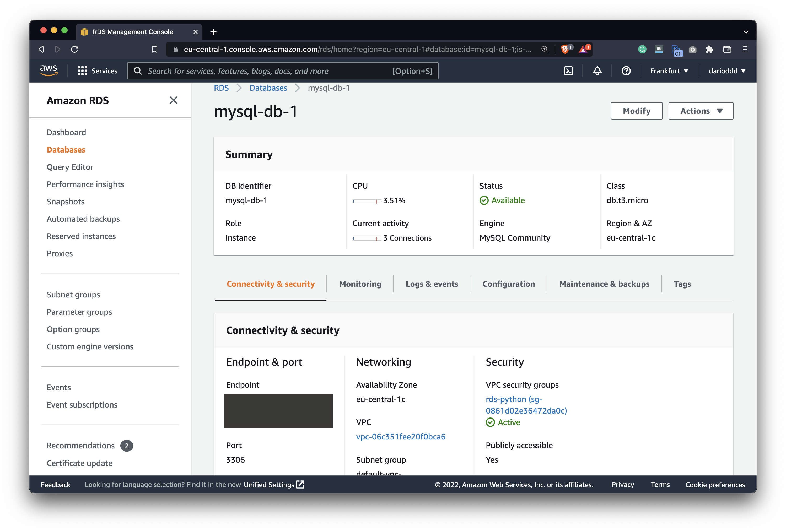
Task: Click the Modify button
Action: (636, 111)
